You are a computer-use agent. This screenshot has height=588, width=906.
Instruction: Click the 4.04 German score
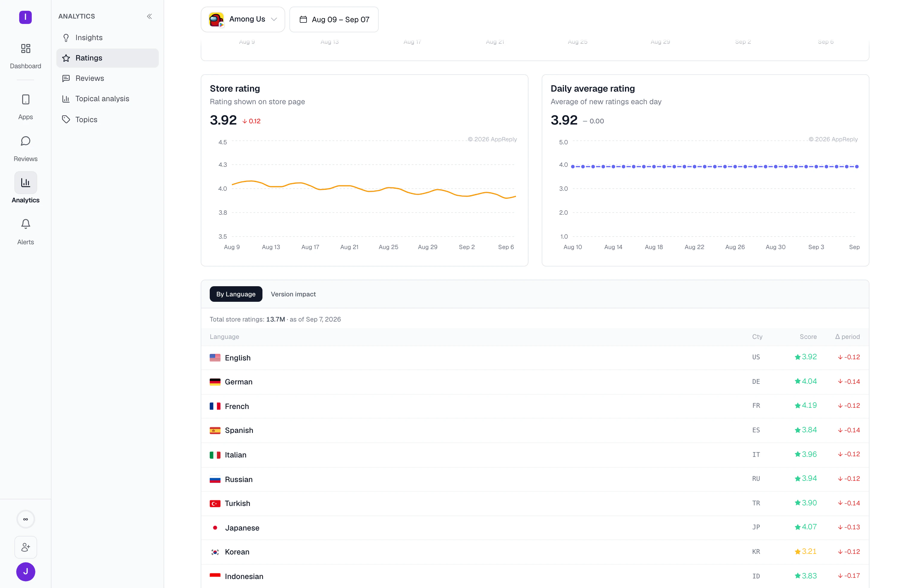click(809, 381)
